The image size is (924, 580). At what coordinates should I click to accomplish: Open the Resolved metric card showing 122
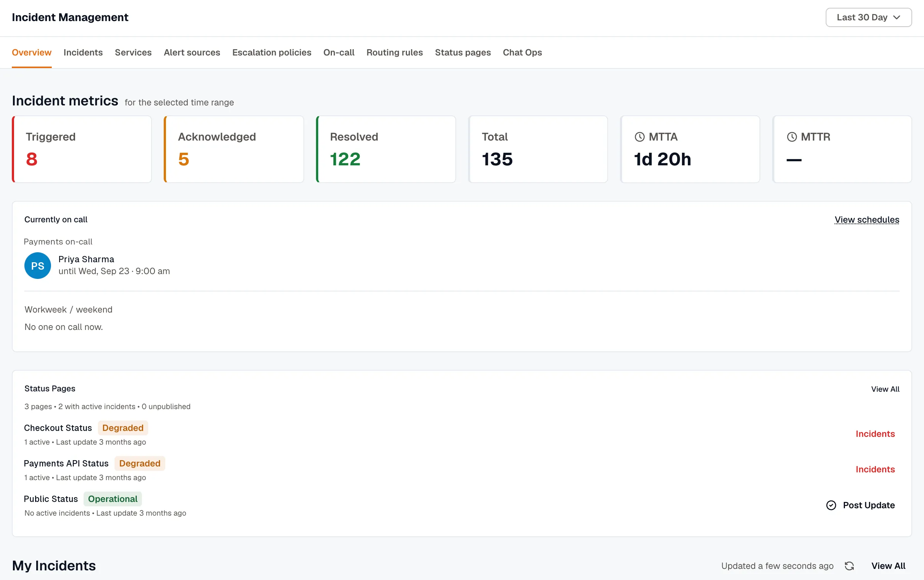click(385, 149)
